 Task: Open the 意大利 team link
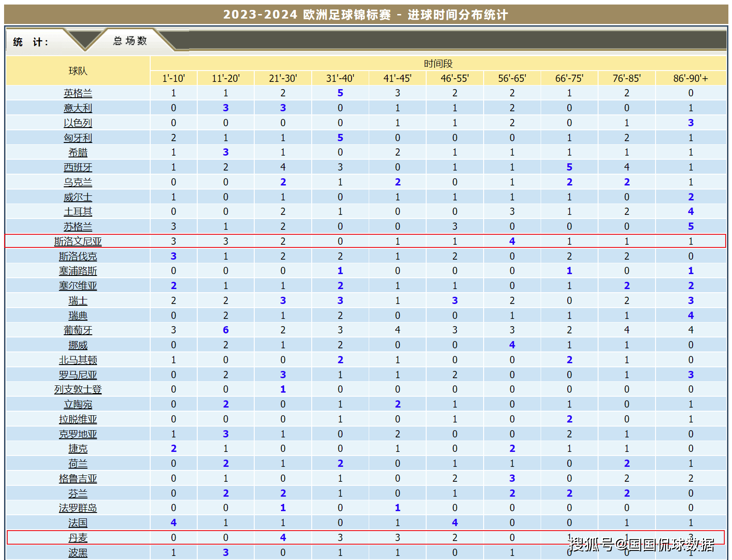[x=78, y=108]
